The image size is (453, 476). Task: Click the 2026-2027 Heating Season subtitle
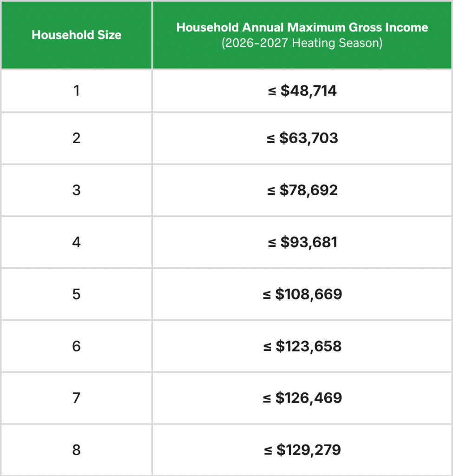[x=302, y=43]
